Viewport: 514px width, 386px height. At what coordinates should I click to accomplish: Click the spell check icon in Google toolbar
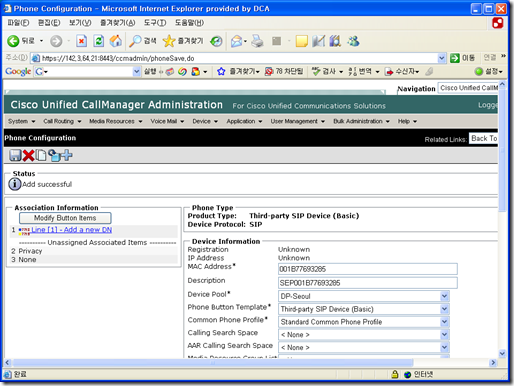click(x=316, y=71)
